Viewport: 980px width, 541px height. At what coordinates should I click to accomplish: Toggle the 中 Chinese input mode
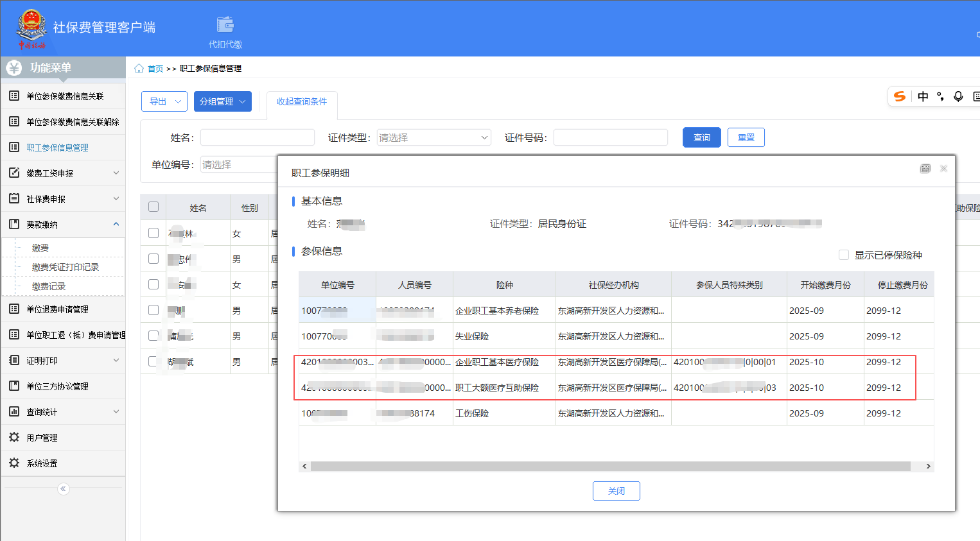pos(923,96)
